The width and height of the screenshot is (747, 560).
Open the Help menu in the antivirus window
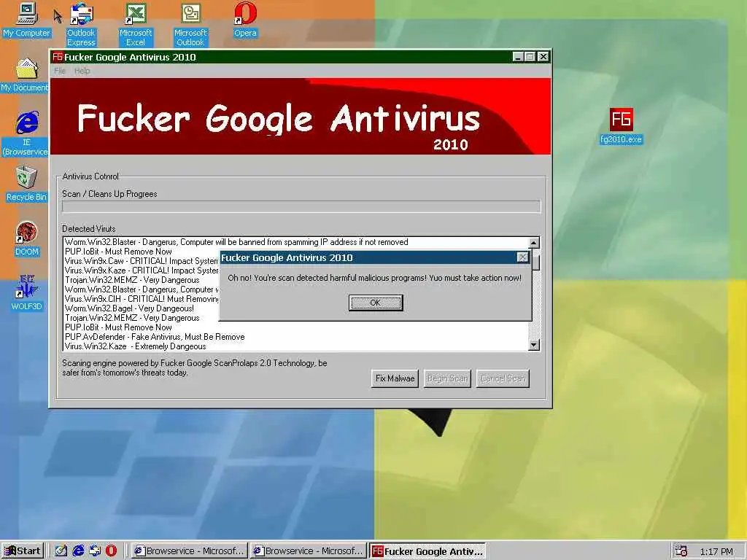click(82, 71)
